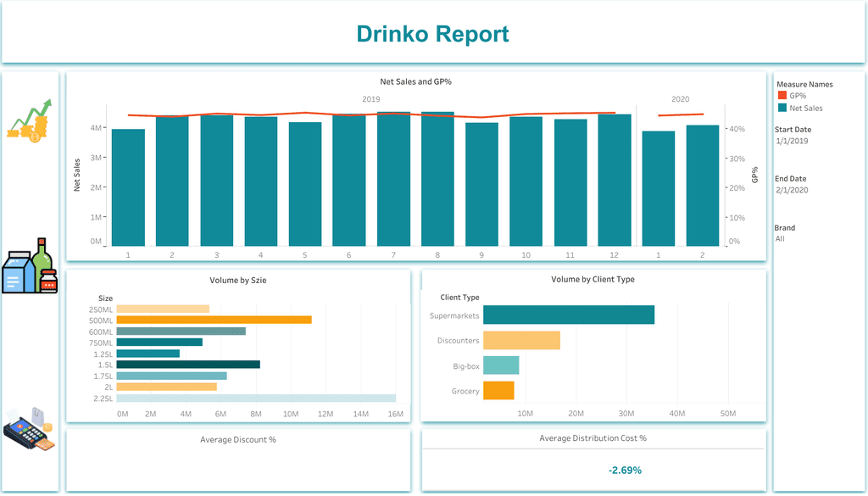
Task: Select the 2.25L size bar
Action: pos(255,398)
